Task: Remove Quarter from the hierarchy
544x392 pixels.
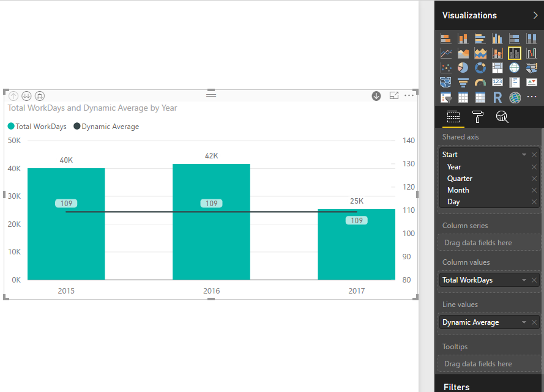Action: [534, 179]
